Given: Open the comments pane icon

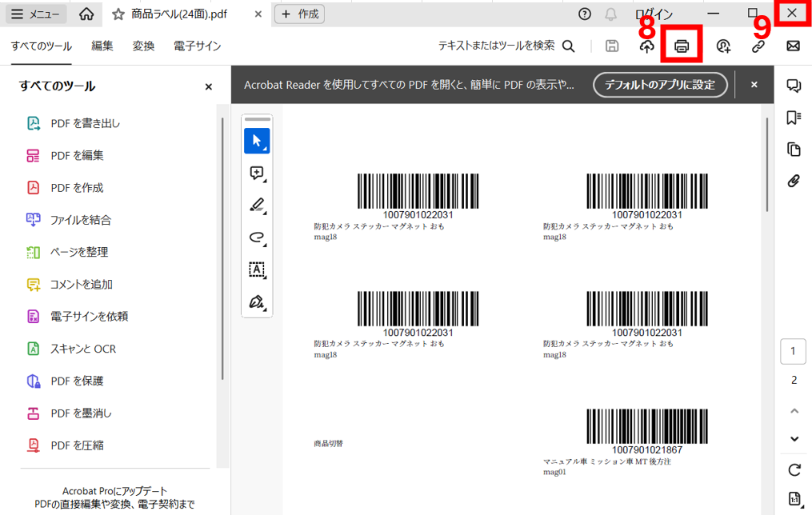Looking at the screenshot, I should (x=794, y=86).
